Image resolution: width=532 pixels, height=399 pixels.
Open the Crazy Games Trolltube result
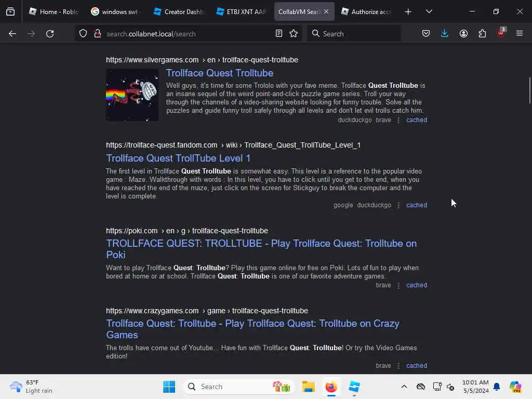point(252,329)
